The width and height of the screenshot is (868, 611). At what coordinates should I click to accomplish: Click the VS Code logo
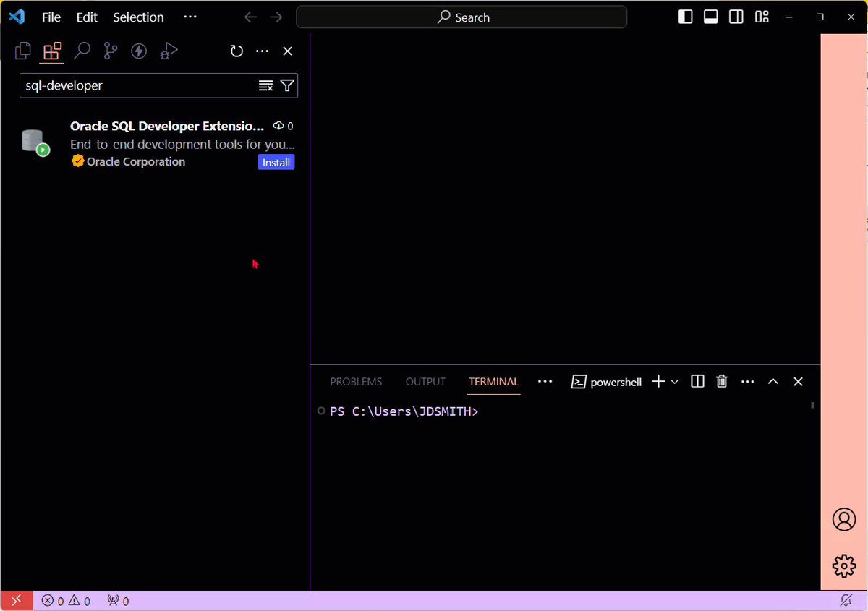pyautogui.click(x=17, y=17)
